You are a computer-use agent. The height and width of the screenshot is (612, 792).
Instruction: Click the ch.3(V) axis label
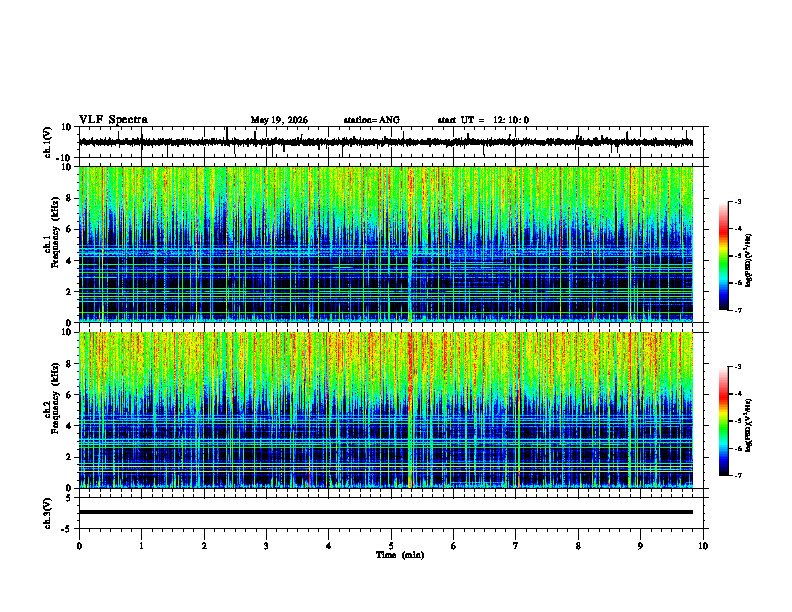(x=48, y=513)
